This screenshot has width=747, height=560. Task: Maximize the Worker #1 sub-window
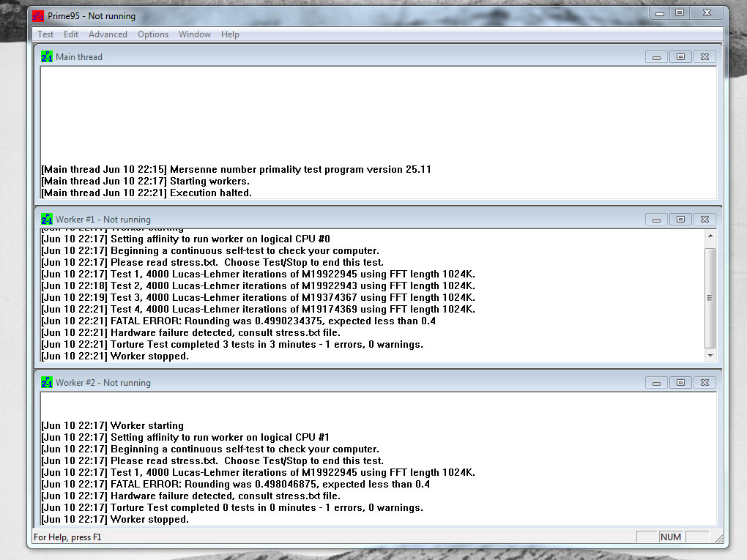tap(680, 220)
